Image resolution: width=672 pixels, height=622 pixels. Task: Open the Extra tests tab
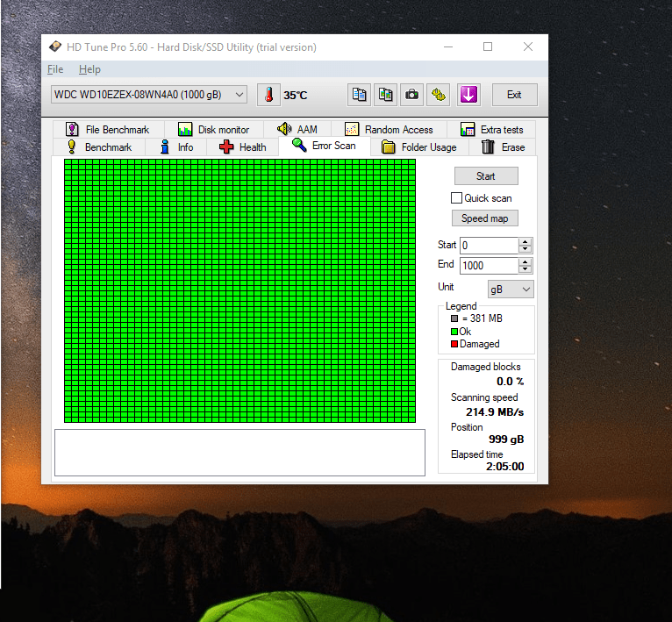491,130
